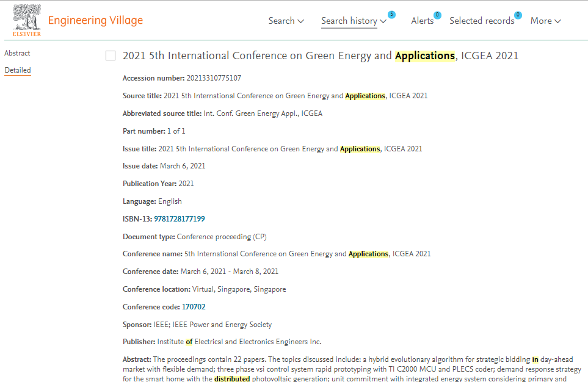Click the Conference name line
The width and height of the screenshot is (588, 382).
coord(277,254)
